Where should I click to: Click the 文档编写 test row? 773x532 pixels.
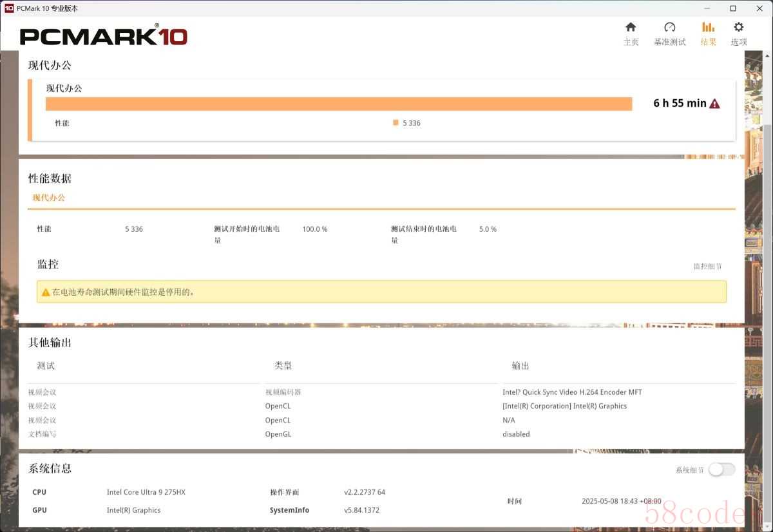(42, 434)
